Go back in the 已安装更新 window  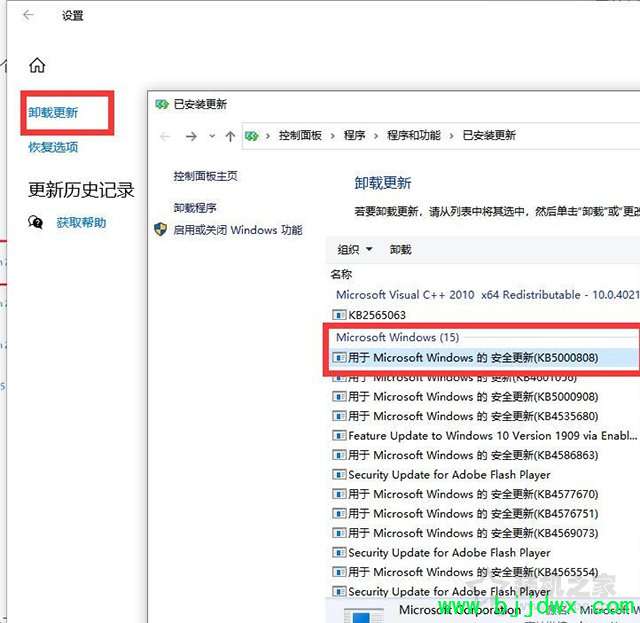[x=165, y=136]
